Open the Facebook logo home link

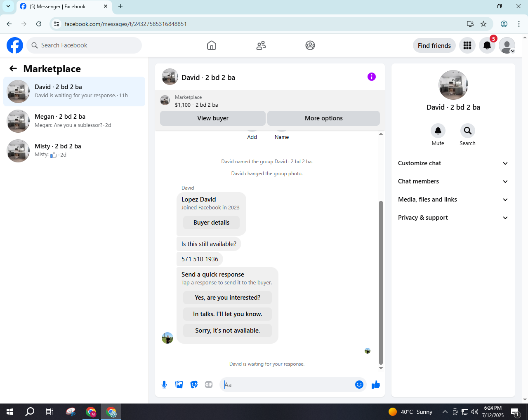(x=15, y=45)
